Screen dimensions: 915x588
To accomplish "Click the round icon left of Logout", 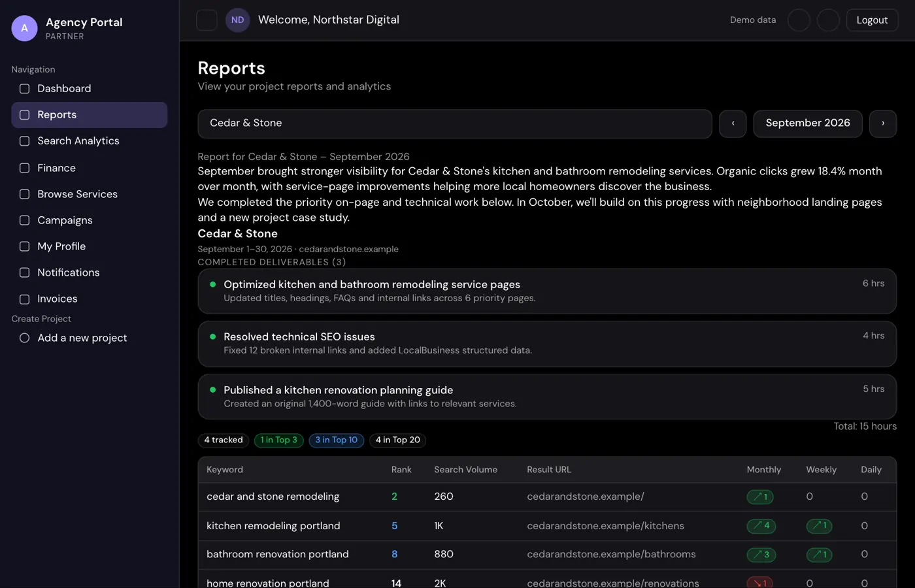I will [x=828, y=20].
